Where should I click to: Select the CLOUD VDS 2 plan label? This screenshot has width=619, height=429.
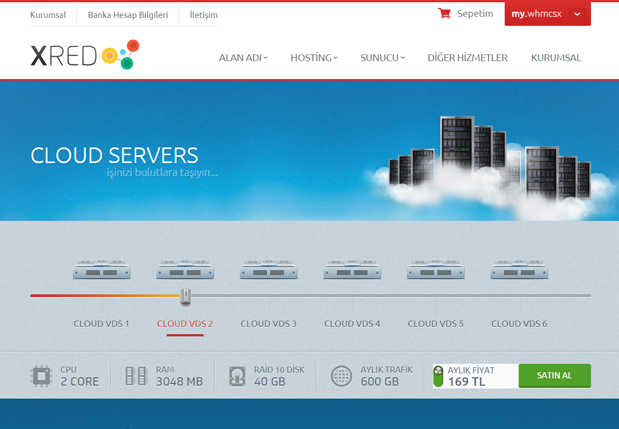tap(185, 324)
